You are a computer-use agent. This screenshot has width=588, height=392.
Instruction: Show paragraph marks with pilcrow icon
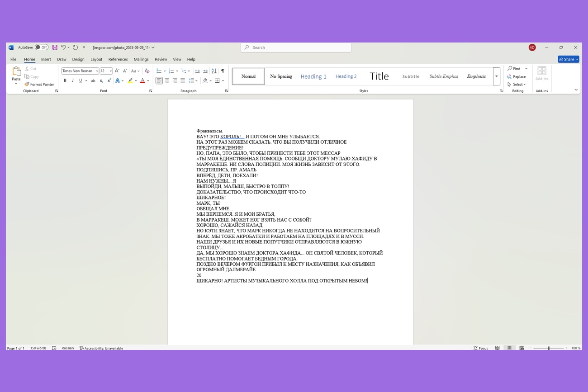coord(223,71)
